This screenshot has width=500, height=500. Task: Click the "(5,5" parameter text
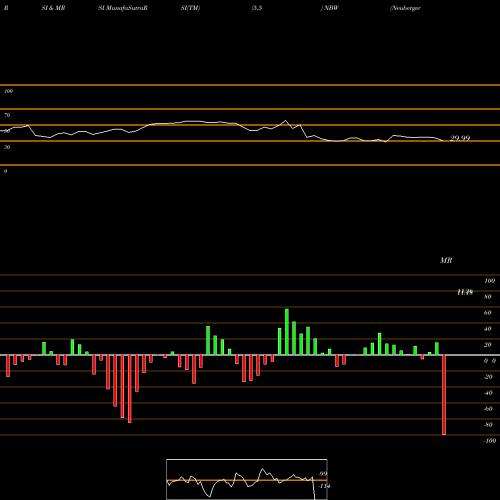[x=257, y=8]
